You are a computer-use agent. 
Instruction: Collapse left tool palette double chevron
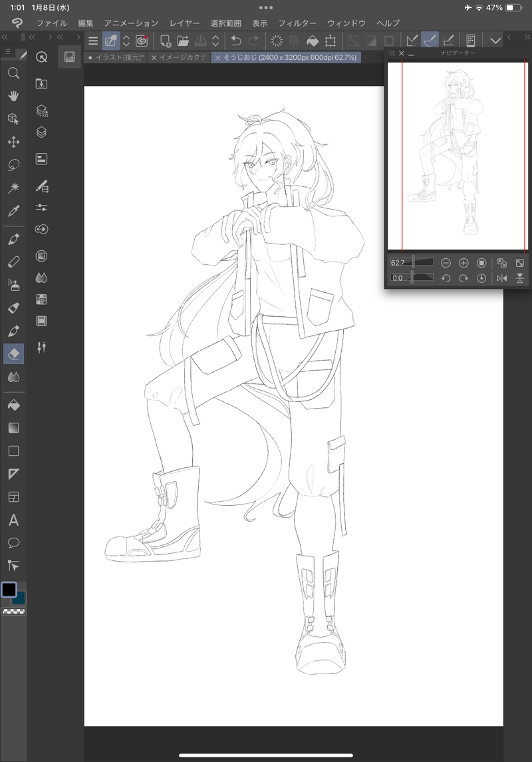click(5, 37)
